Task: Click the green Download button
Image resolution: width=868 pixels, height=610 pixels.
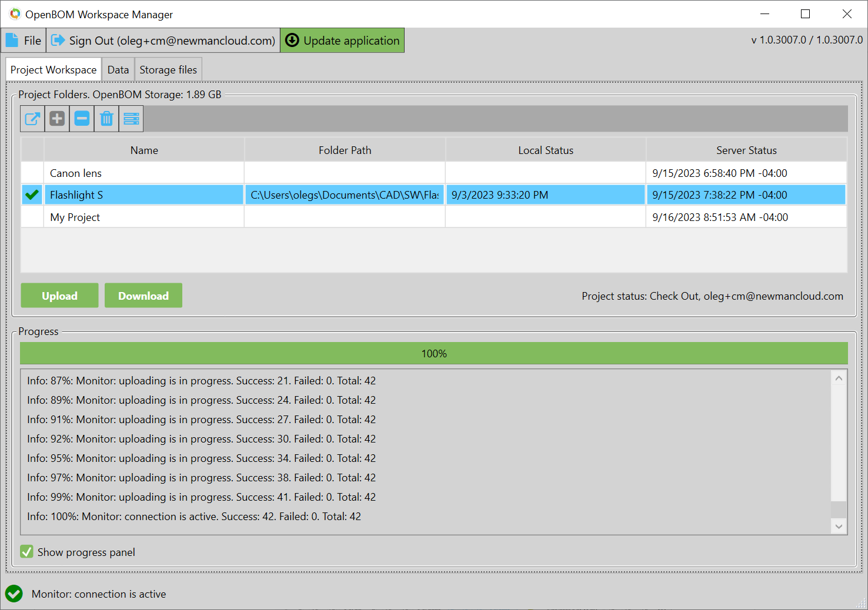Action: (x=143, y=296)
